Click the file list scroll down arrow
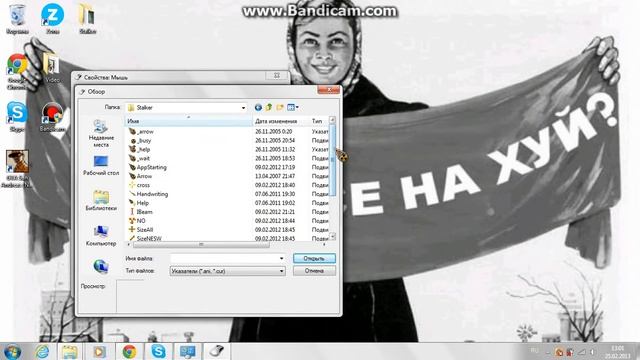Image resolution: width=640 pixels, height=360 pixels. (x=333, y=236)
